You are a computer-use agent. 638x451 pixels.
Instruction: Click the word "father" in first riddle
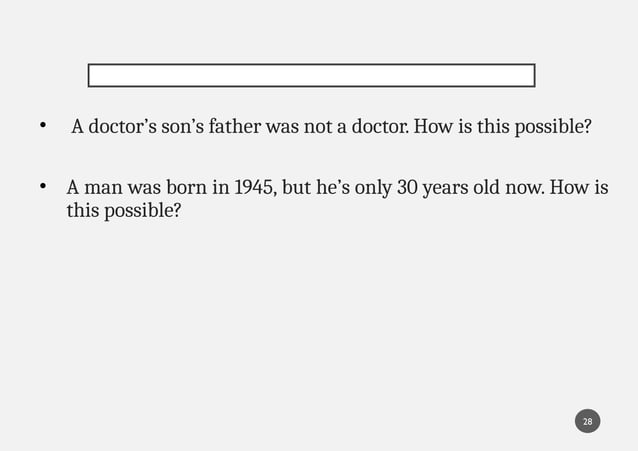(x=235, y=127)
